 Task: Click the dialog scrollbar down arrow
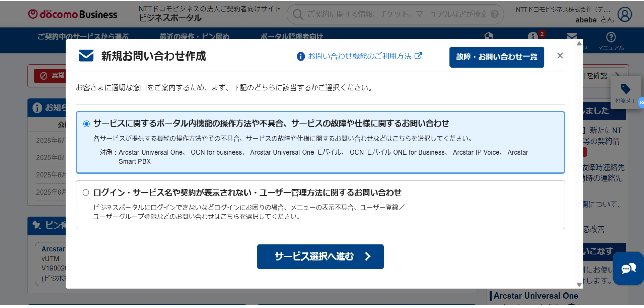579,285
